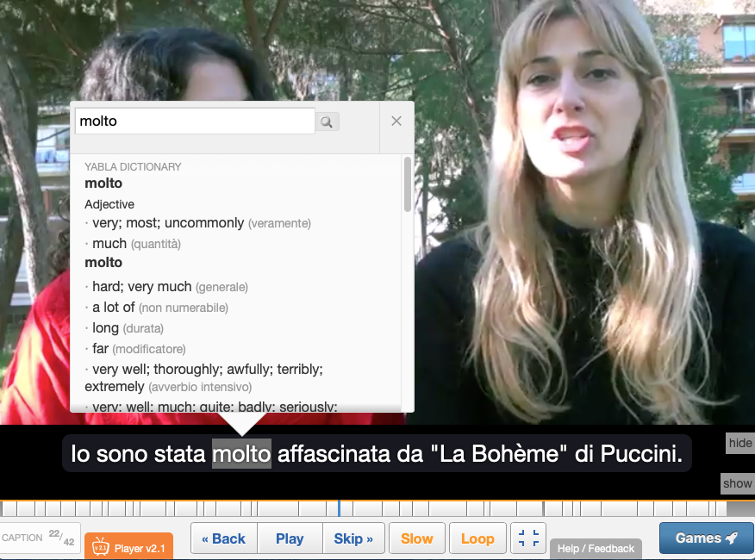Click the word "Puccini" in the caption
755x560 pixels.
[x=639, y=454]
